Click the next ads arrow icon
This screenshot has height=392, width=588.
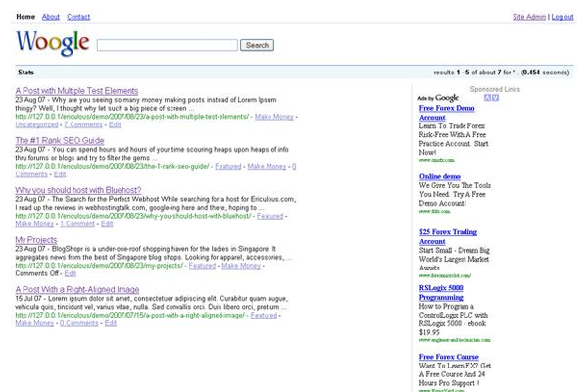click(495, 98)
